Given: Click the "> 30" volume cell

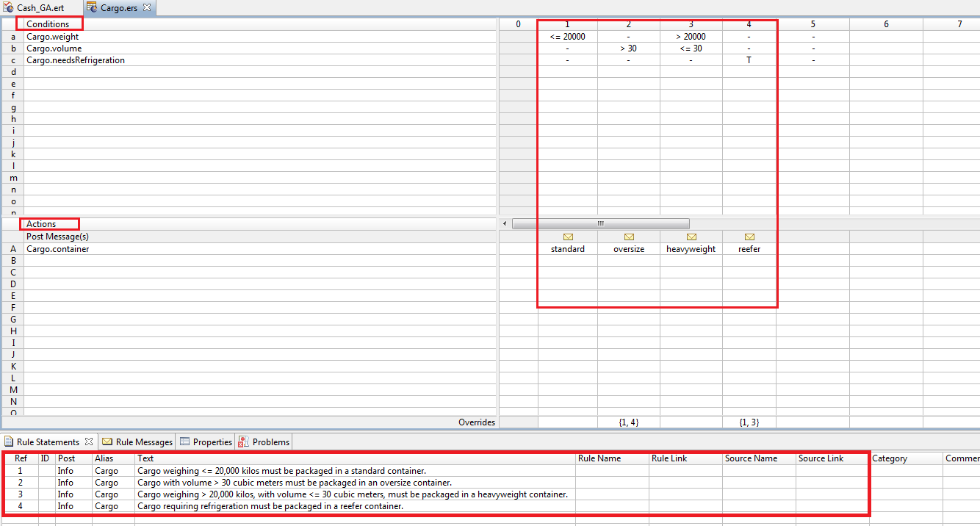Looking at the screenshot, I should [x=629, y=48].
